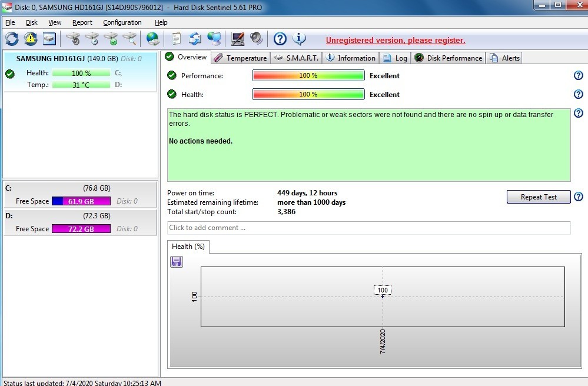Click the refresh disk status toolbar icon
The height and width of the screenshot is (386, 588).
(x=12, y=39)
